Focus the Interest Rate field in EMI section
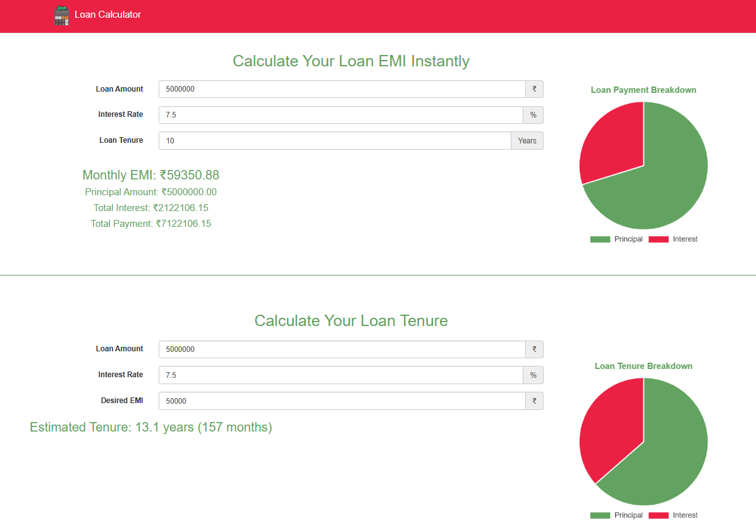This screenshot has height=532, width=756. pyautogui.click(x=340, y=115)
